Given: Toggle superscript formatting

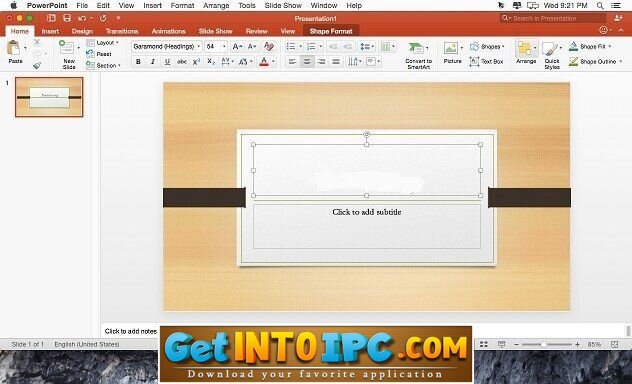Looking at the screenshot, I should coord(196,62).
